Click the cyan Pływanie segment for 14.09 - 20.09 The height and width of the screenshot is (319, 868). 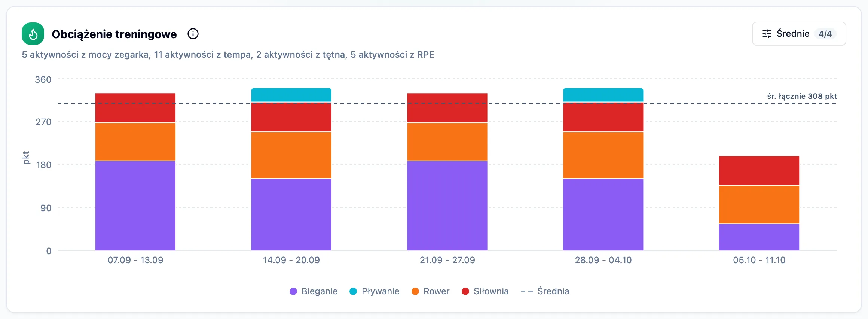tap(291, 95)
